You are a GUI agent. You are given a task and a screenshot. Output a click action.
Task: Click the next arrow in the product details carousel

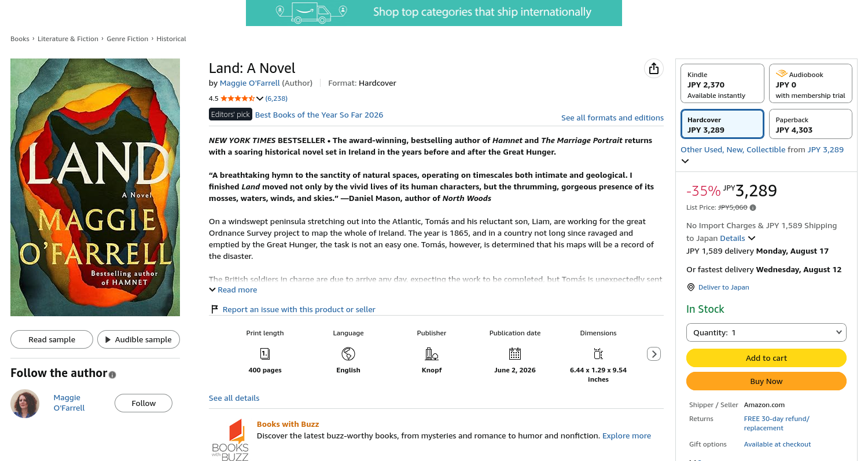pyautogui.click(x=654, y=354)
